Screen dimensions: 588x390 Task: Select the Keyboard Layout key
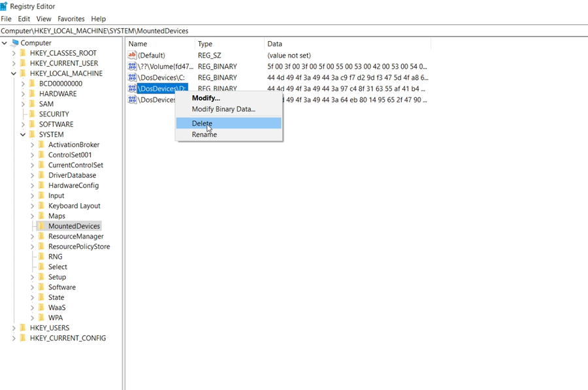point(74,206)
